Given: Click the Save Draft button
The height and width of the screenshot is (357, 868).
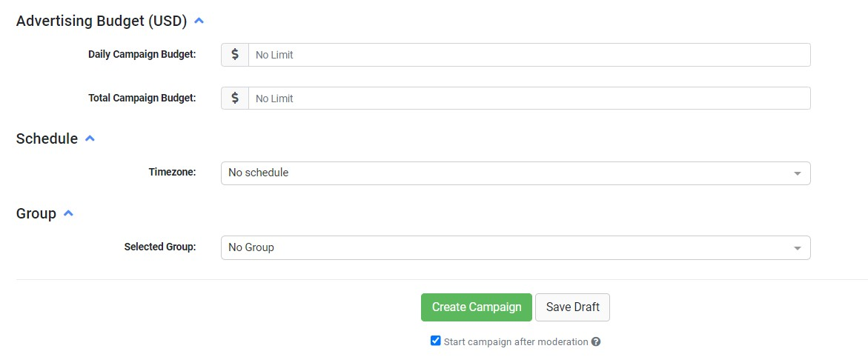Looking at the screenshot, I should click(572, 307).
